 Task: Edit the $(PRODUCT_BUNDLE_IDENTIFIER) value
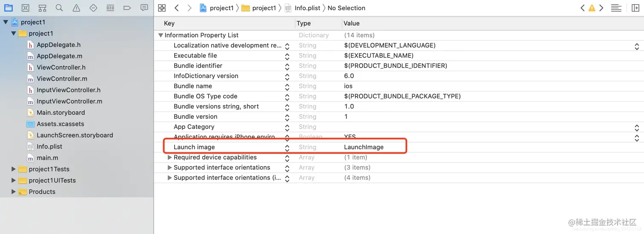396,66
